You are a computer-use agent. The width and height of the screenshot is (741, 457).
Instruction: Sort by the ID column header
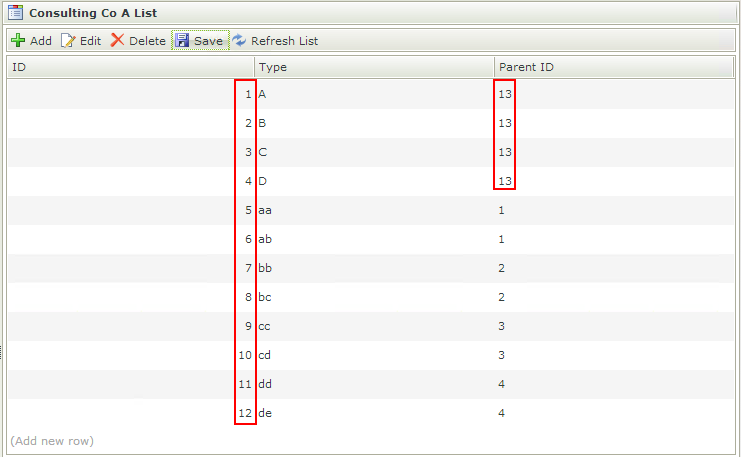tap(131, 67)
